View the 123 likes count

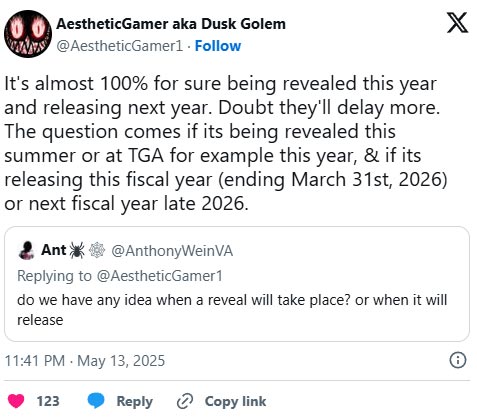tap(48, 401)
